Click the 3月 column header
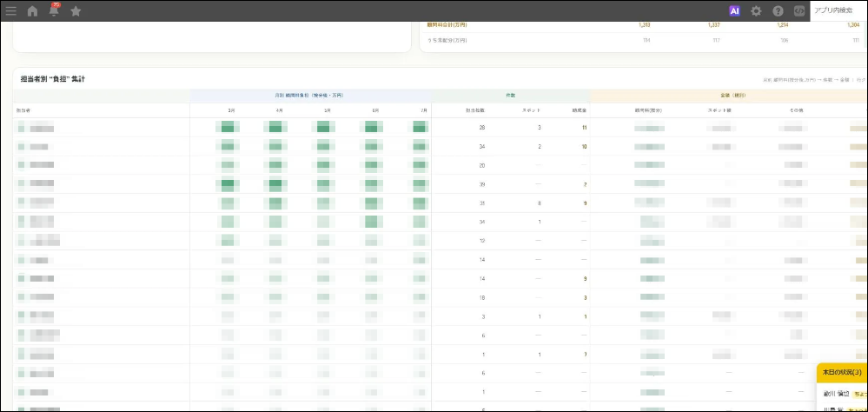The height and width of the screenshot is (412, 868). point(231,110)
